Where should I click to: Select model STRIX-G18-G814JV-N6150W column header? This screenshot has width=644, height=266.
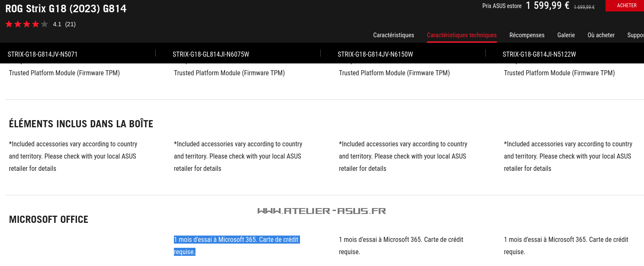click(x=375, y=54)
